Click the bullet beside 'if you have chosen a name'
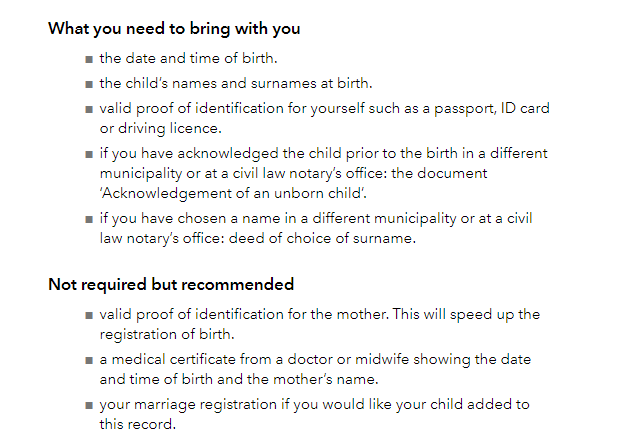Viewport: 622px width, 445px height. [x=89, y=219]
